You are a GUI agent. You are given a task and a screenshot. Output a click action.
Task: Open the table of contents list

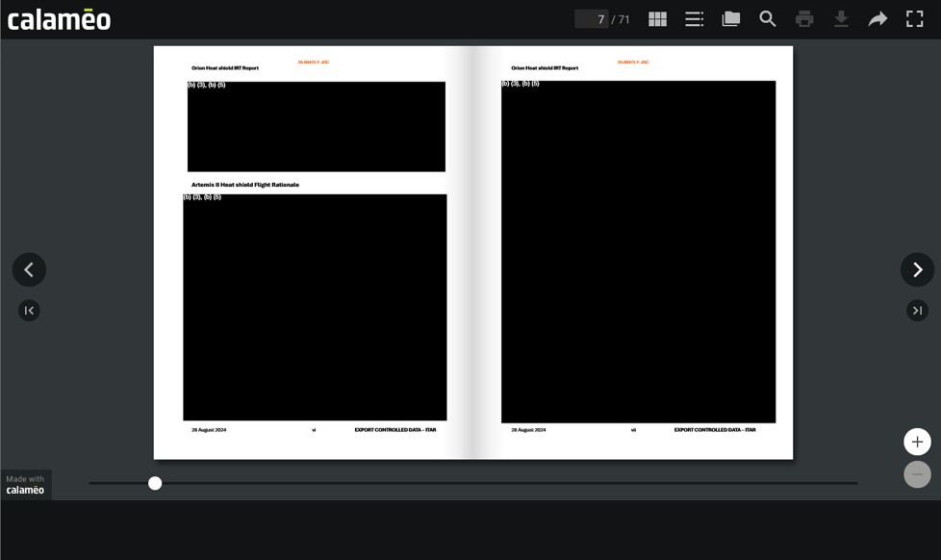point(694,19)
